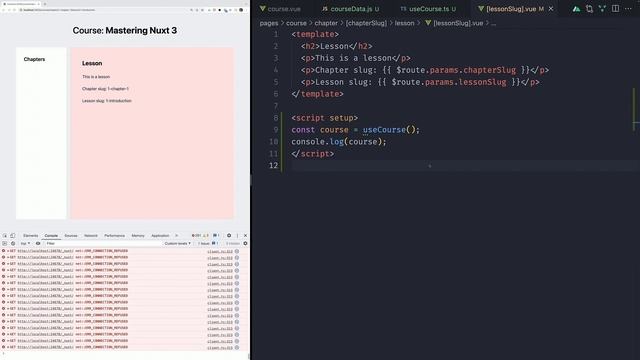Click the source control graph icon in editor toolbar
The image size is (640, 360).
pos(602,9)
